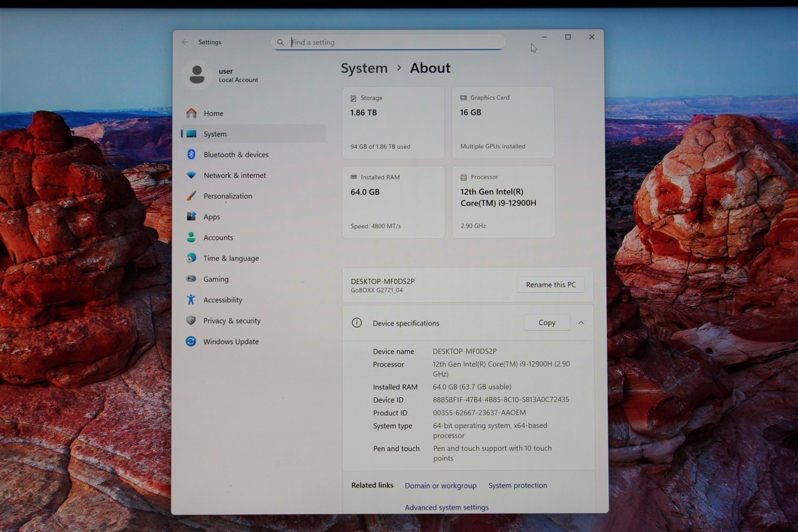Click the Product ID value 00355-62667-23637-AAOEM
Viewport: 798px width, 532px height.
point(479,412)
